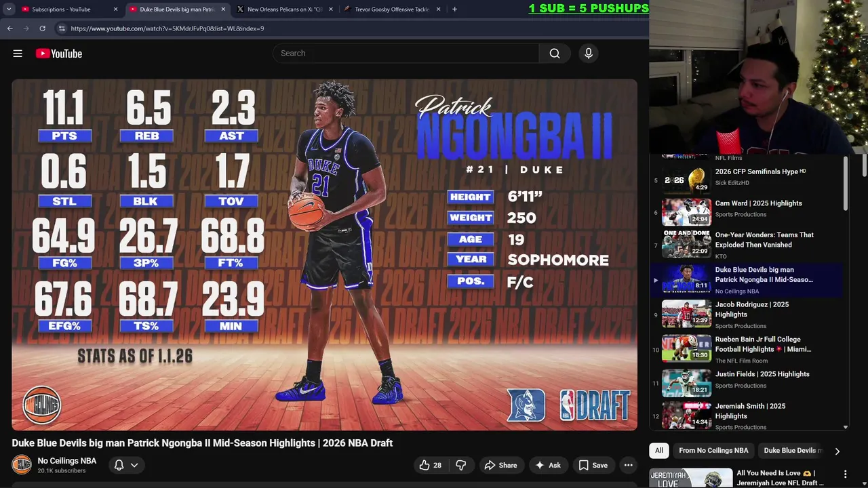This screenshot has width=868, height=488.
Task: Select the All filter chip
Action: click(658, 450)
